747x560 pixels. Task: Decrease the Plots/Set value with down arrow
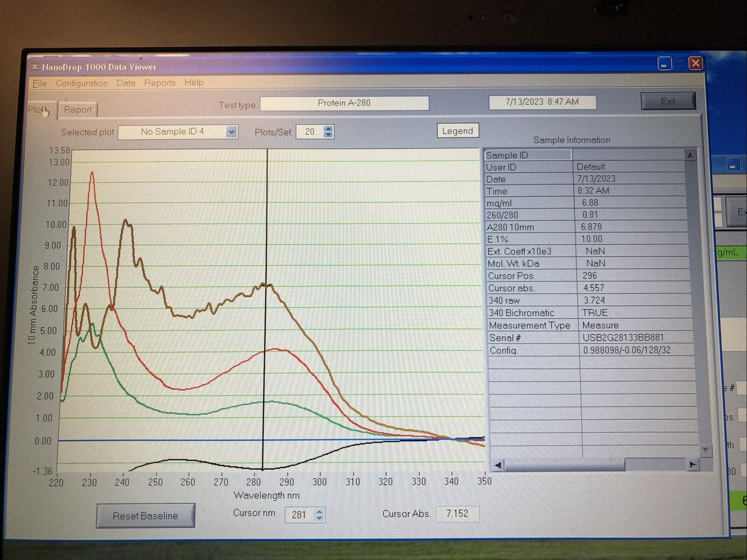coord(328,135)
